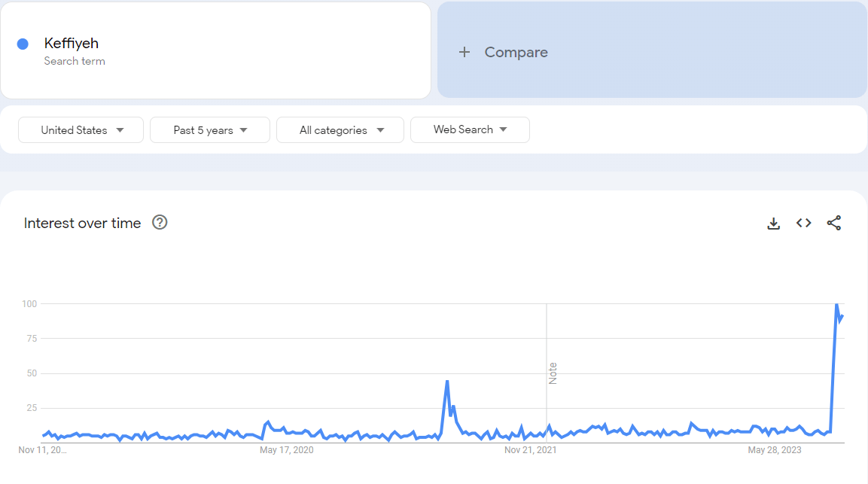Click the 2021 spike peak on chart
This screenshot has height=484, width=868.
coord(447,381)
